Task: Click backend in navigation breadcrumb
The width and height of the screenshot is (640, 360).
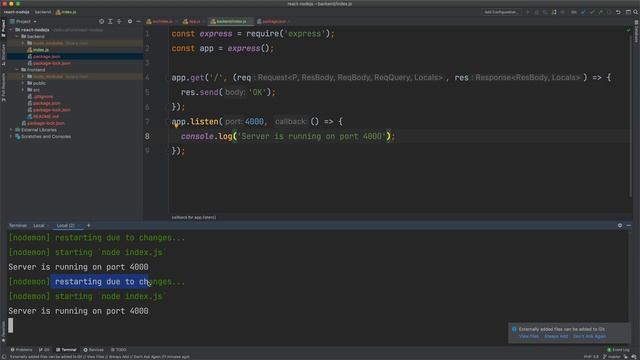Action: point(43,12)
